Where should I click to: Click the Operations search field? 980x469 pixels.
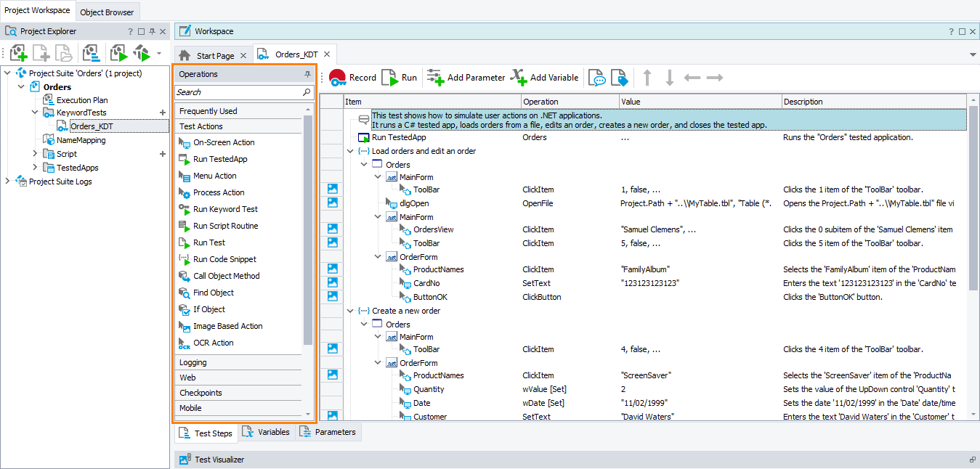[x=238, y=92]
